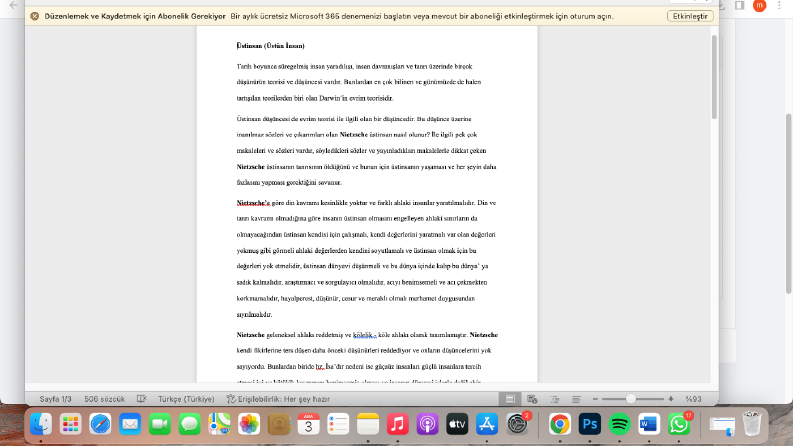This screenshot has width=793, height=446.
Task: Open the Chrome profile avatar m
Action: click(759, 5)
